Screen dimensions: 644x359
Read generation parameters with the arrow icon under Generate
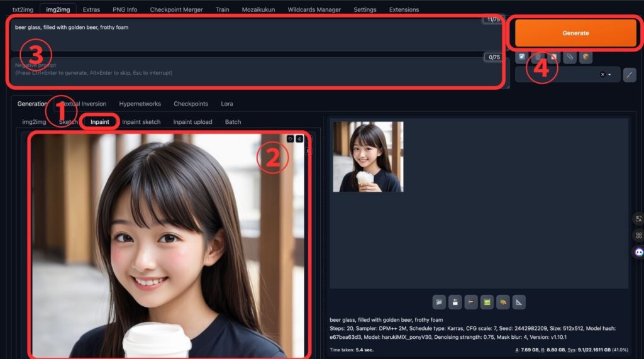[521, 57]
